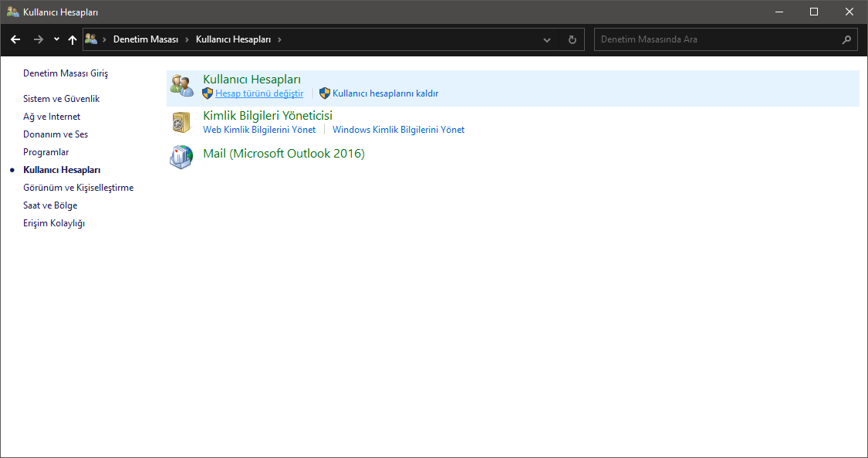Screen dimensions: 868x458
Task: Click the title bar window icon
Action: click(x=13, y=12)
